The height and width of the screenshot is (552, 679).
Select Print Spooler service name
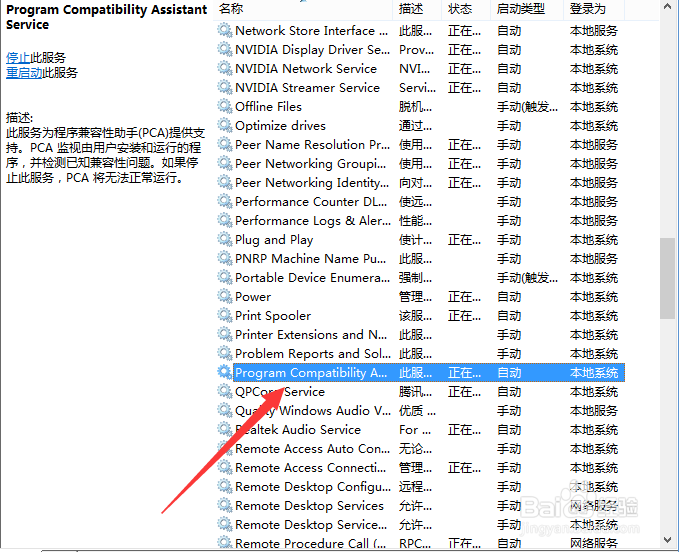(x=273, y=316)
